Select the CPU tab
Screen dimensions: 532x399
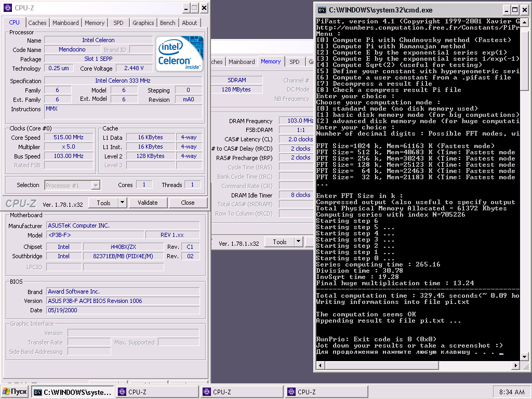point(14,22)
